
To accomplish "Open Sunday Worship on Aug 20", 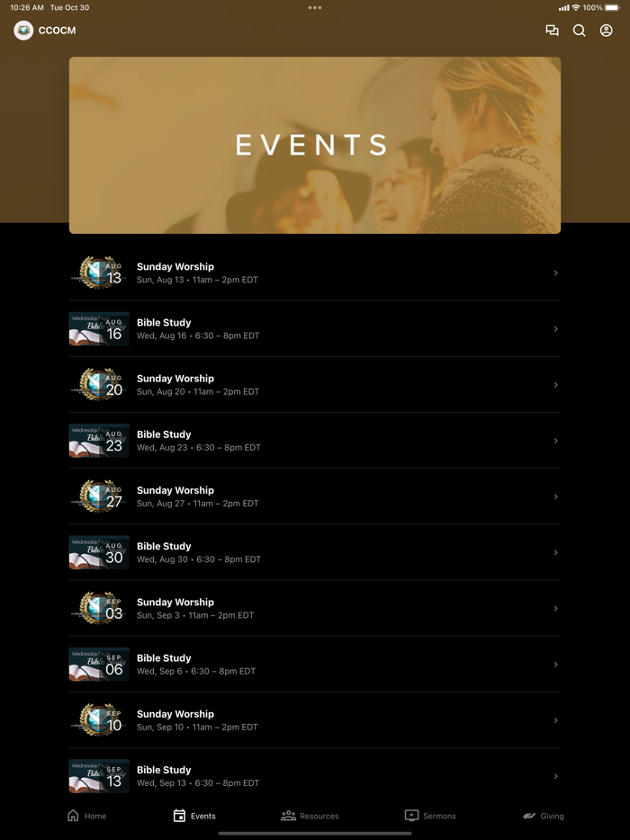I will coord(315,385).
